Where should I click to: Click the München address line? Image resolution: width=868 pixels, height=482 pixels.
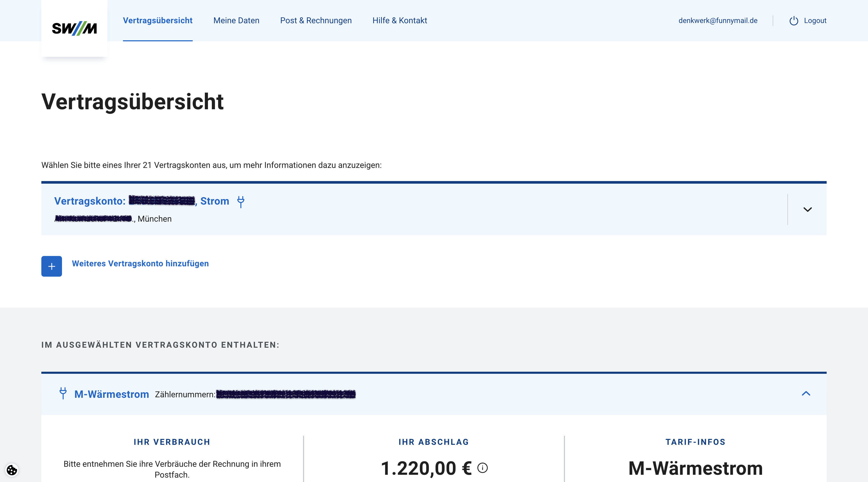pyautogui.click(x=113, y=219)
